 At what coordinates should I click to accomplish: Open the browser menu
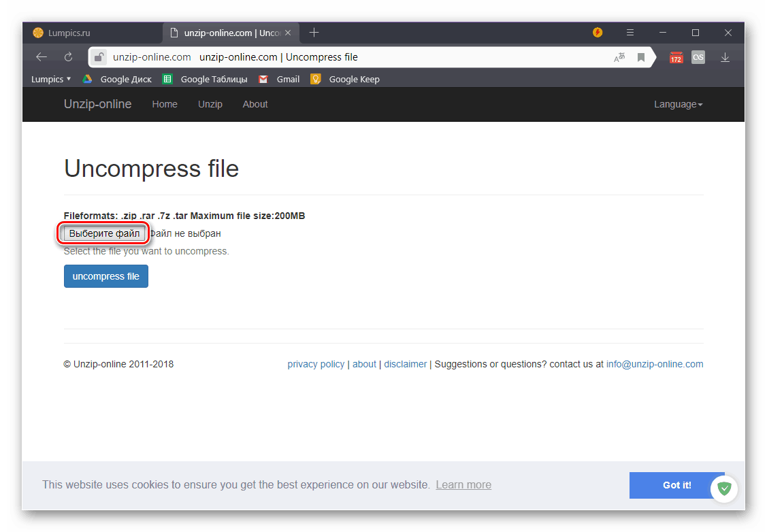(630, 32)
